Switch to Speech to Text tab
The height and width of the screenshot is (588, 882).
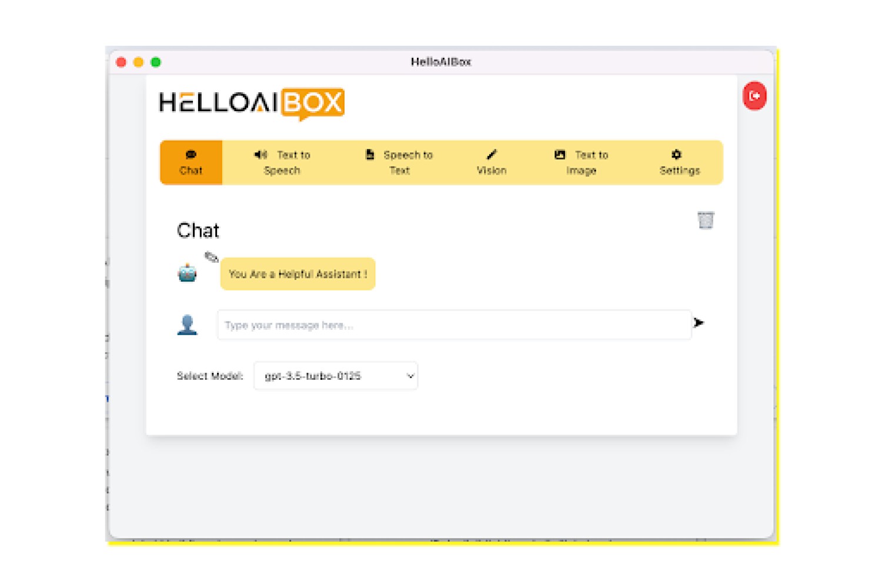[400, 162]
